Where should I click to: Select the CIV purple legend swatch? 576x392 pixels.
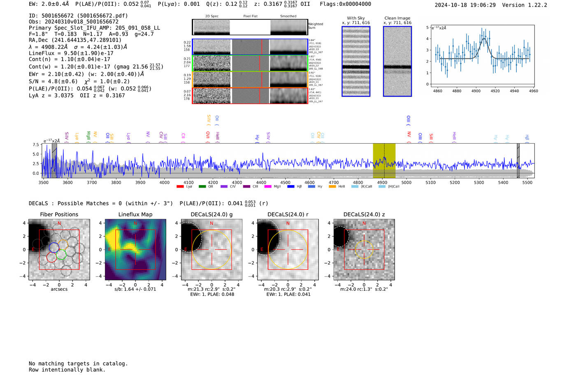pos(224,187)
